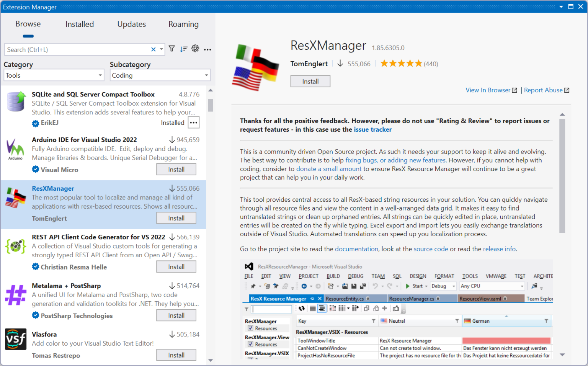Open Extension Manager settings via the gear icon
Screen dimensions: 588x366
tap(195, 49)
